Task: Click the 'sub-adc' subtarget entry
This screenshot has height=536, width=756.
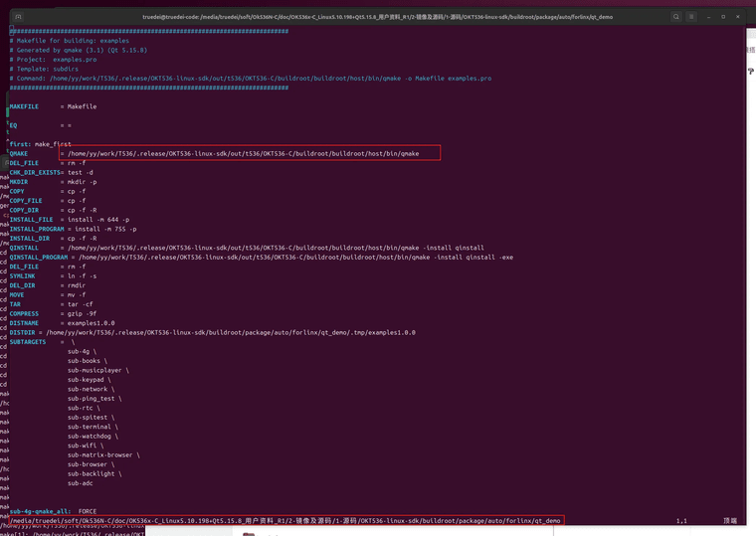Action: click(x=80, y=483)
